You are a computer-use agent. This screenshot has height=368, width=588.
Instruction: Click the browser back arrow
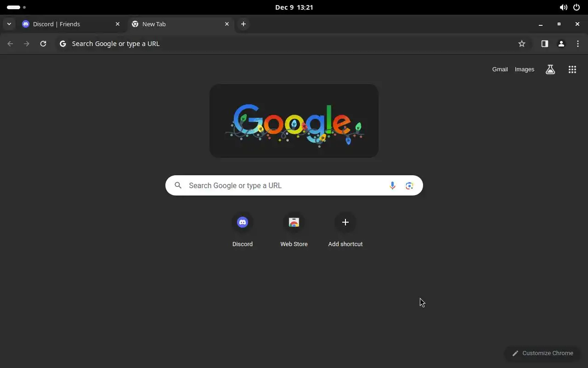click(10, 44)
